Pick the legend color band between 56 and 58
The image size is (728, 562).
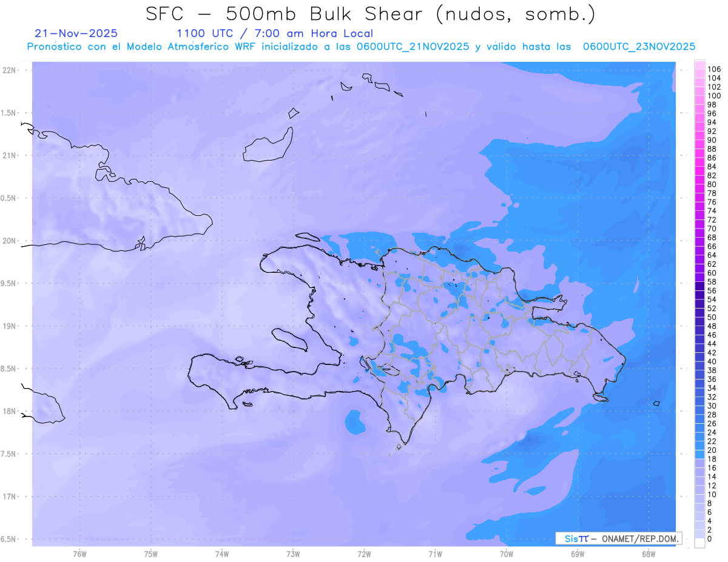[699, 286]
